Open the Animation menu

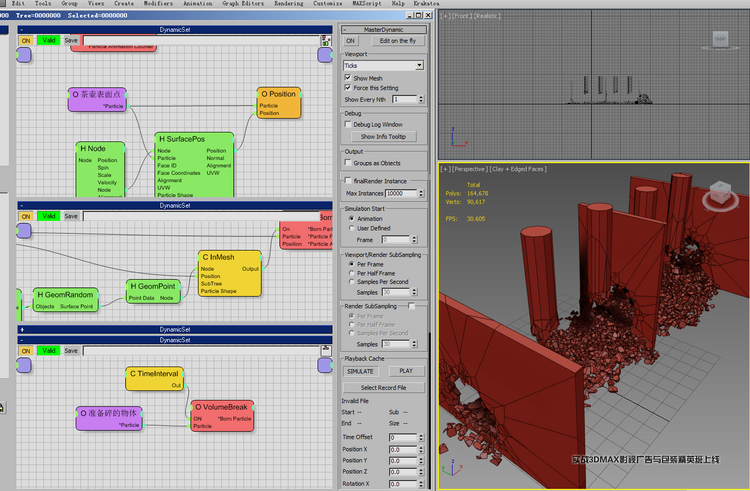pos(198,3)
